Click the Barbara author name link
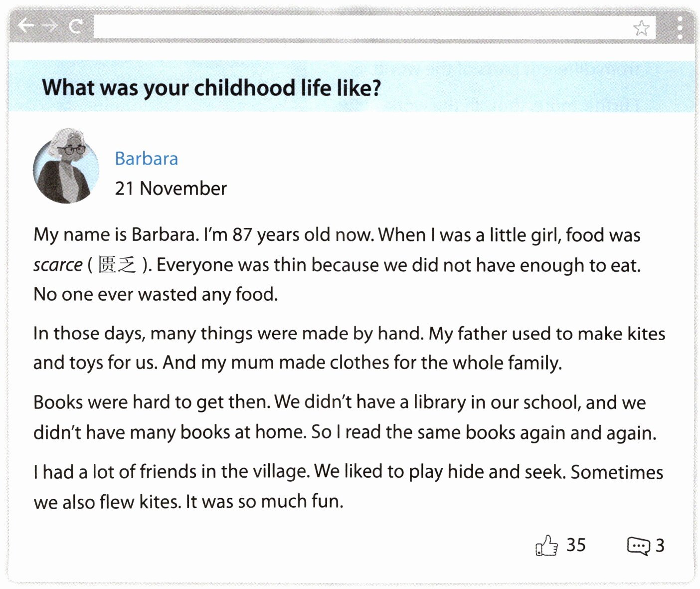Viewport: 700px width, 589px height. [x=146, y=159]
